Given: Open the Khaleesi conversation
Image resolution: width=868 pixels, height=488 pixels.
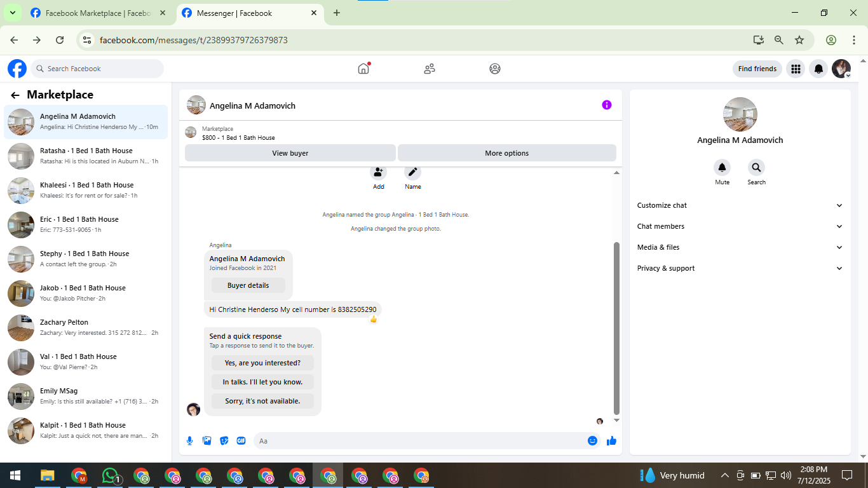Looking at the screenshot, I should click(86, 190).
